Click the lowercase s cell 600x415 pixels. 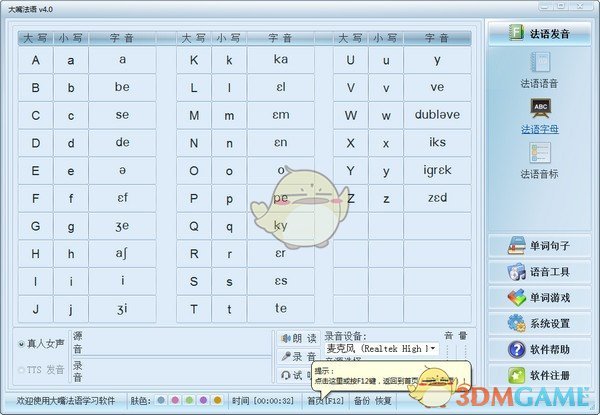229,282
